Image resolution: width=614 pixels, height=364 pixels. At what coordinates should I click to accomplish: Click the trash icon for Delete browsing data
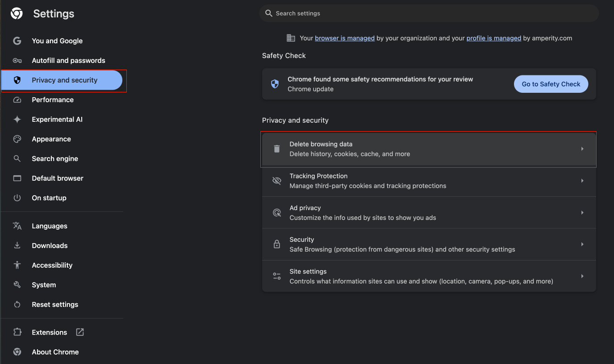277,149
